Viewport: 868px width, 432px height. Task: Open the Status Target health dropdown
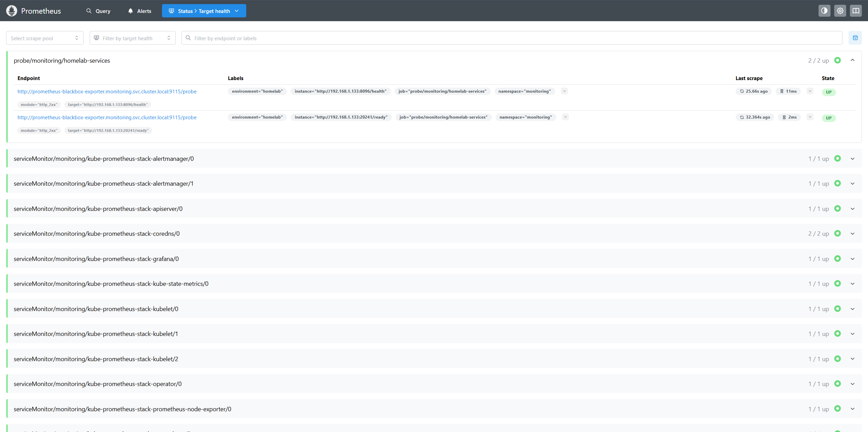(x=204, y=11)
